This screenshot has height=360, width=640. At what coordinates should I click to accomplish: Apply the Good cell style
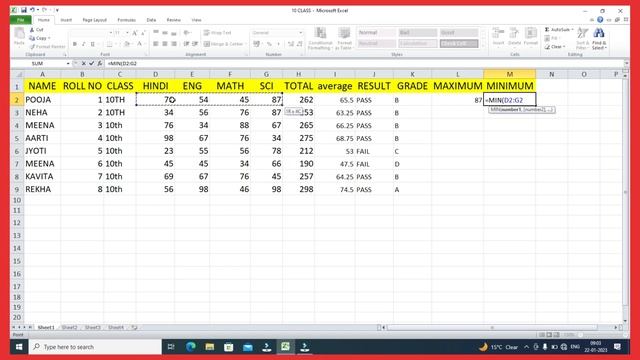point(459,33)
